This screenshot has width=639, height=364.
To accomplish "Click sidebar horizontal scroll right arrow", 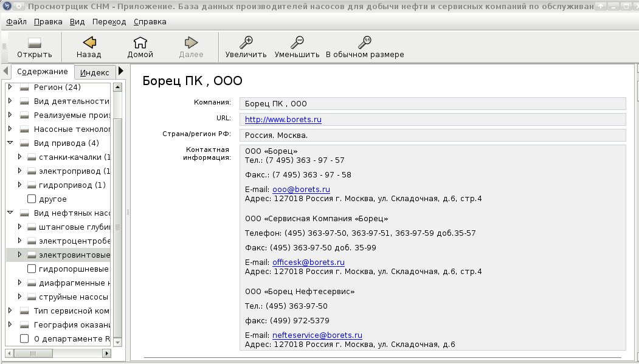I will point(107,354).
